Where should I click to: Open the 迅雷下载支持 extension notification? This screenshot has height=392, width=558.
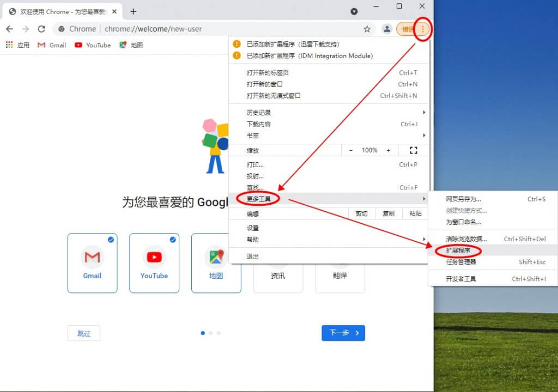tap(328, 44)
